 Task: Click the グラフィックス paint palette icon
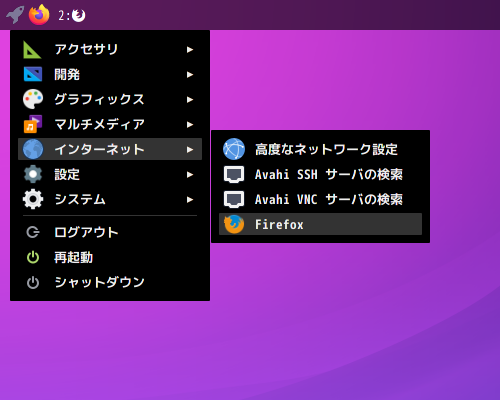coord(33,99)
